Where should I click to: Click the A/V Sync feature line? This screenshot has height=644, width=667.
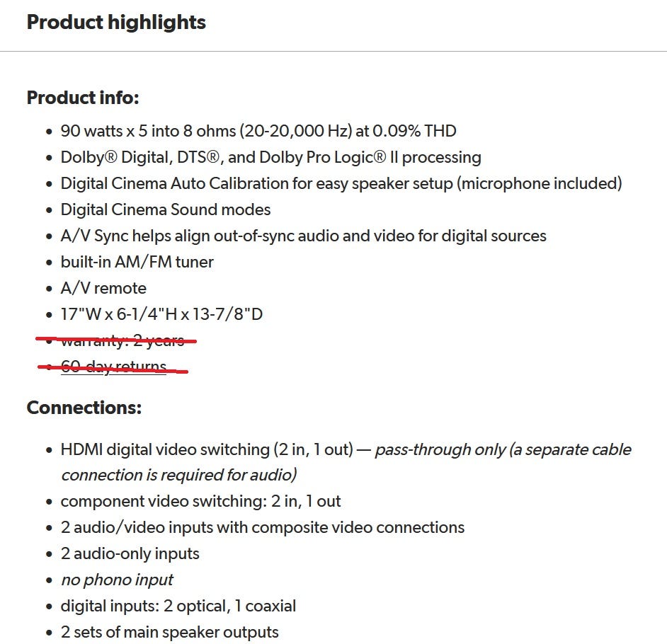303,236
